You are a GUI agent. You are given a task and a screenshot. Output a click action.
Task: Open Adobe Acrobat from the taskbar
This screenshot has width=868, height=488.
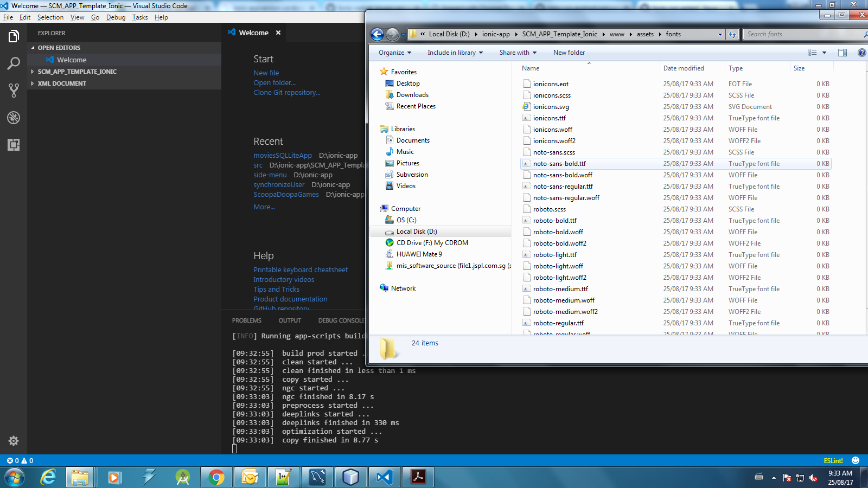pos(418,477)
